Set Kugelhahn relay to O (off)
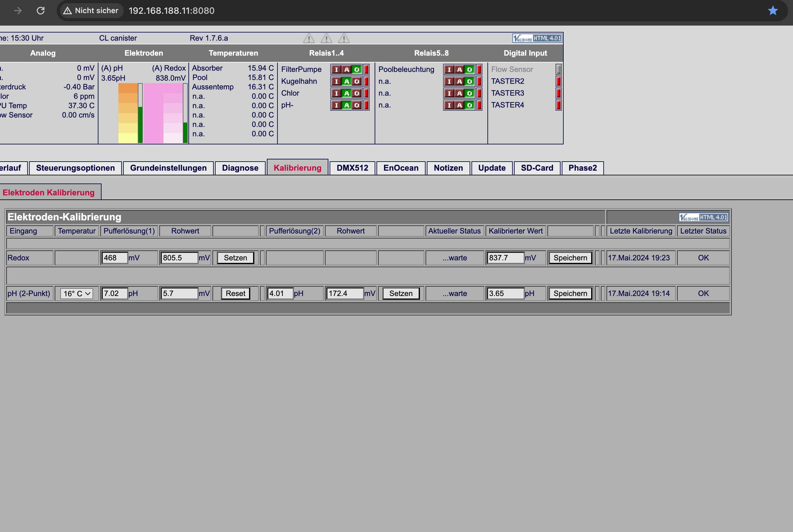Viewport: 793px width, 532px height. (x=357, y=82)
